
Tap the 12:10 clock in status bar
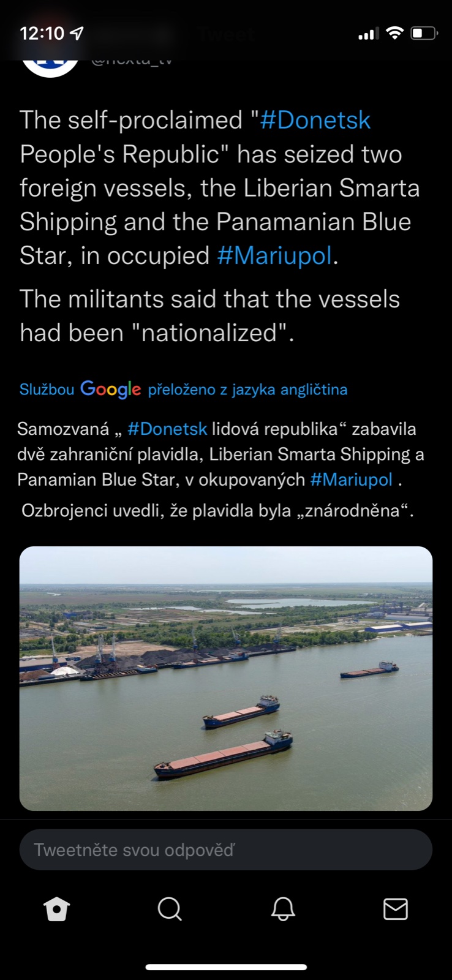coord(42,33)
